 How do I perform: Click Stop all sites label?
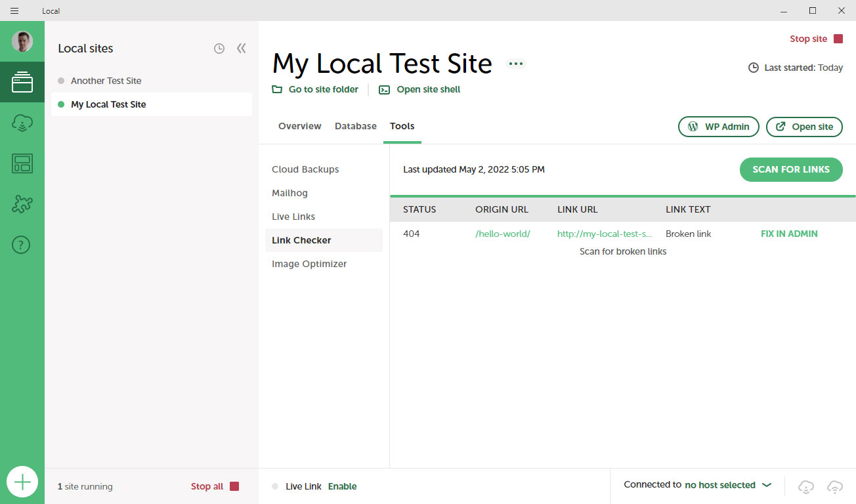[207, 486]
